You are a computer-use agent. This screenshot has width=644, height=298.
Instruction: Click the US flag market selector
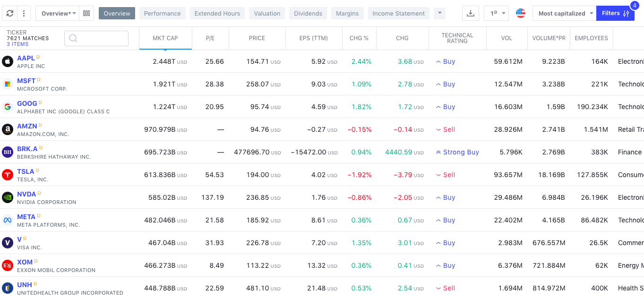[x=520, y=13]
